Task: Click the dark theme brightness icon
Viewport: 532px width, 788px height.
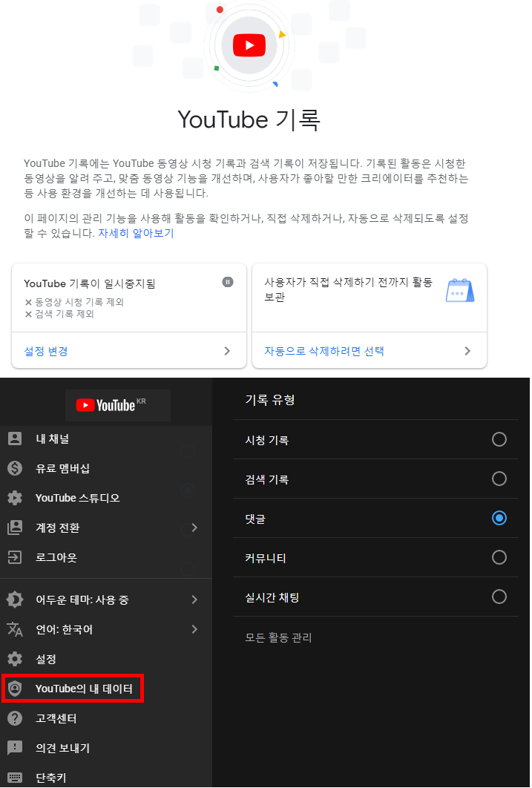Action: click(15, 600)
